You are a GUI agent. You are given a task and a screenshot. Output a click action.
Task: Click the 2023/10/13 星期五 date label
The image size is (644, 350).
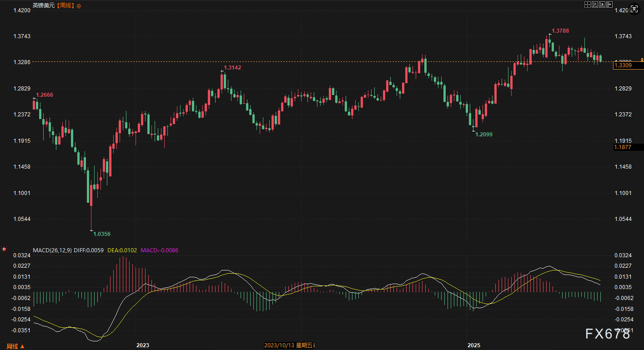tap(289, 345)
